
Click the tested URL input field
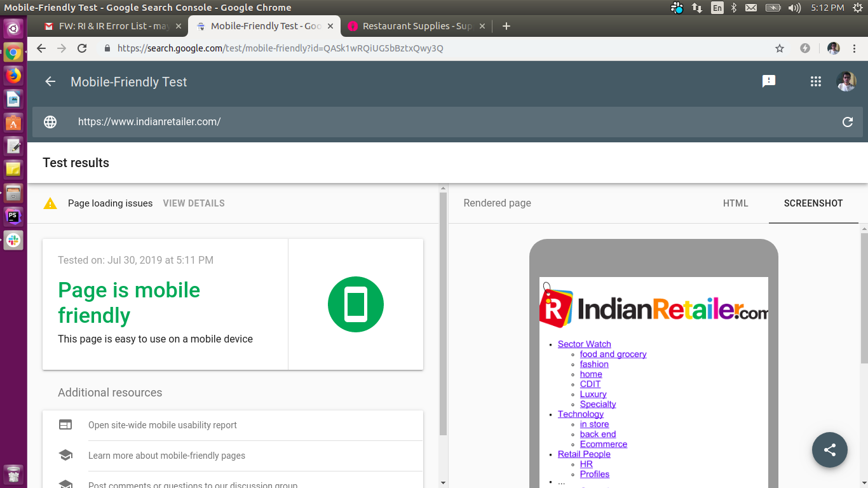[x=445, y=122]
